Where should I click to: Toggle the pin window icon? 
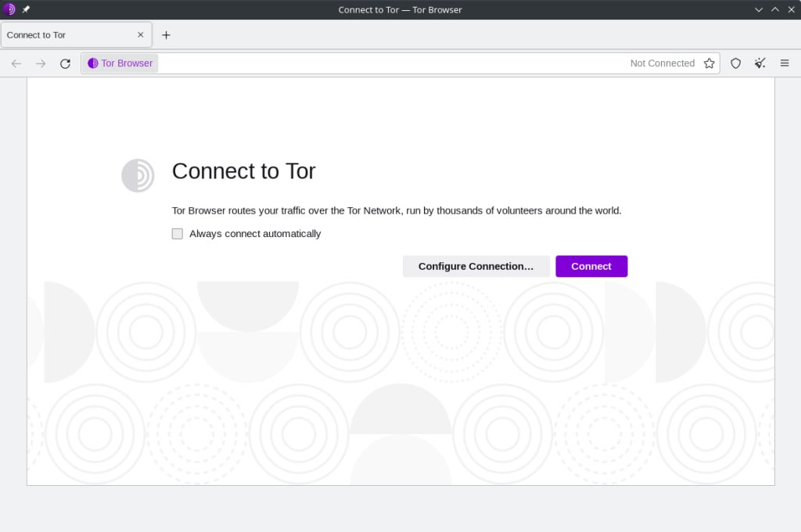(26, 9)
